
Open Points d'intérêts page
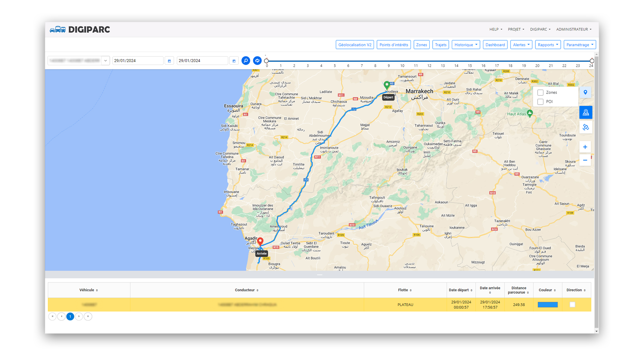click(x=394, y=45)
